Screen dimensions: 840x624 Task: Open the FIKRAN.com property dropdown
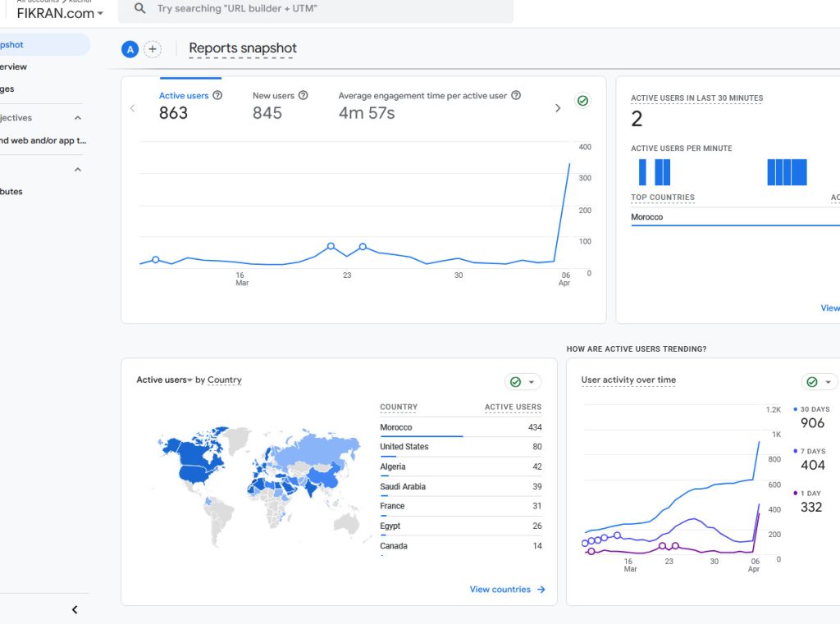(x=59, y=13)
